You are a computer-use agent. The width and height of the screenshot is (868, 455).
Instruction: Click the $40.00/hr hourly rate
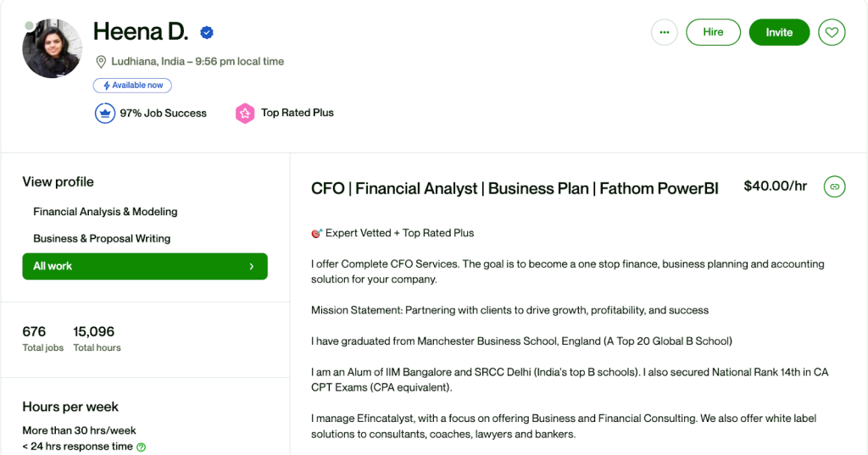tap(775, 186)
